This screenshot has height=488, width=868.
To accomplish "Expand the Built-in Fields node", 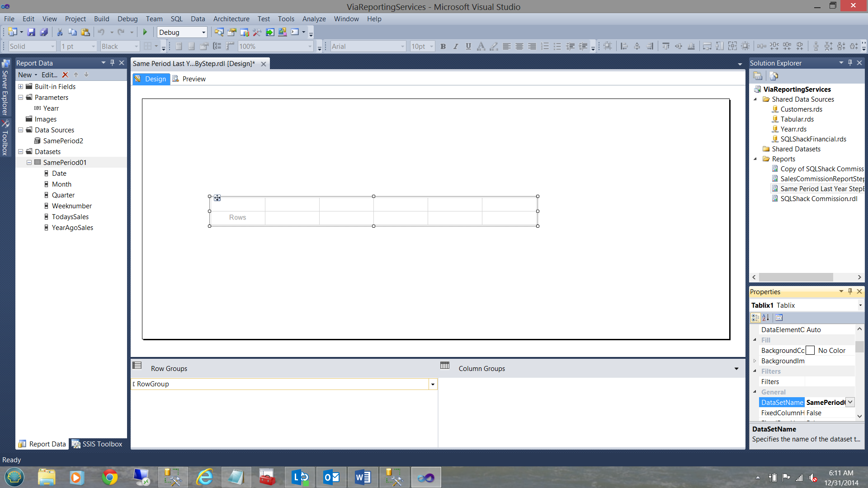I will pos(21,87).
